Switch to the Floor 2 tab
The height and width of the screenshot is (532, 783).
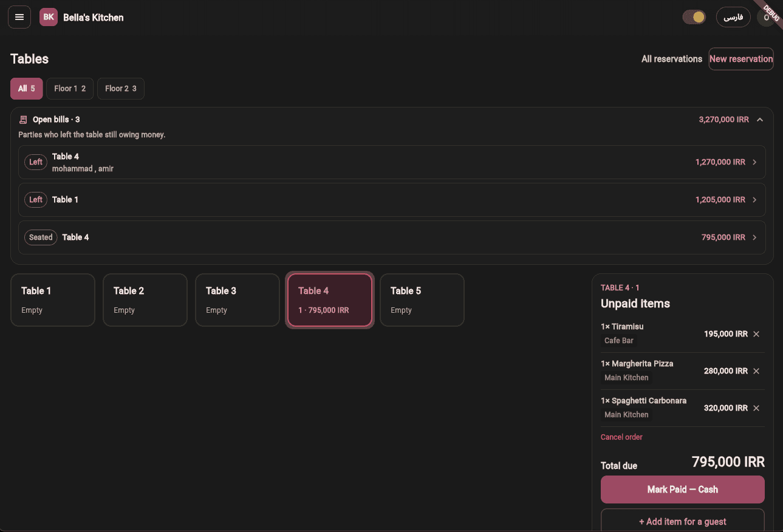pos(121,89)
